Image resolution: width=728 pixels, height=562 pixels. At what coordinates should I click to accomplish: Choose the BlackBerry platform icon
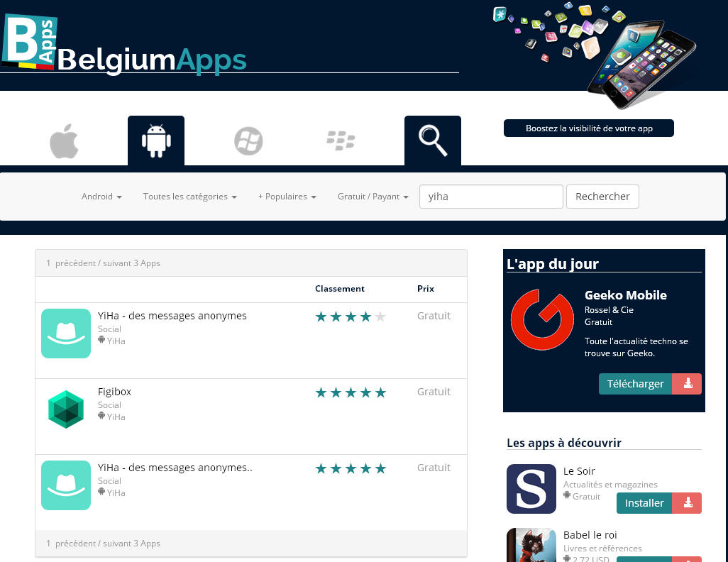pyautogui.click(x=341, y=140)
